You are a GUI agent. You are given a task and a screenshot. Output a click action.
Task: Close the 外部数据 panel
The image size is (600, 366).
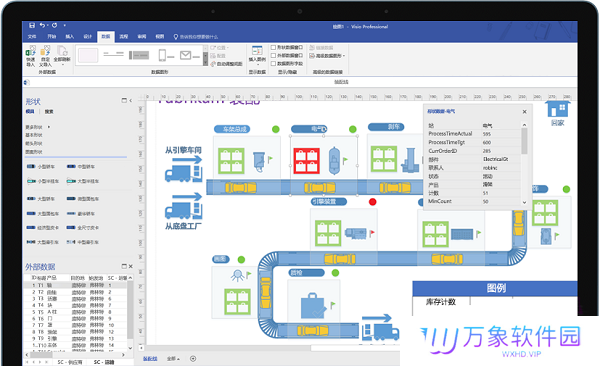[131, 266]
